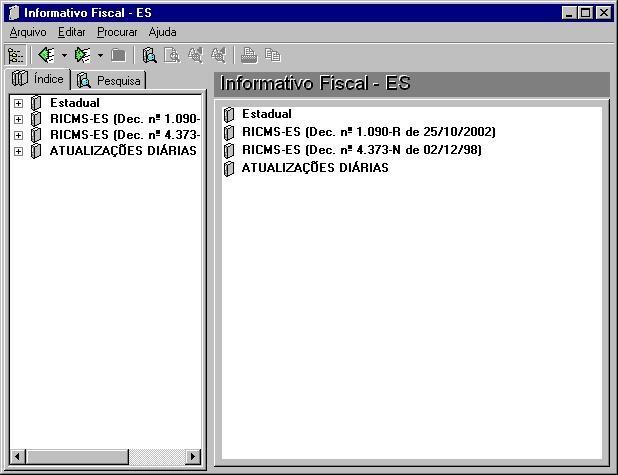Minimize the Informativo Fiscal window
Image resolution: width=618 pixels, height=475 pixels.
point(569,13)
